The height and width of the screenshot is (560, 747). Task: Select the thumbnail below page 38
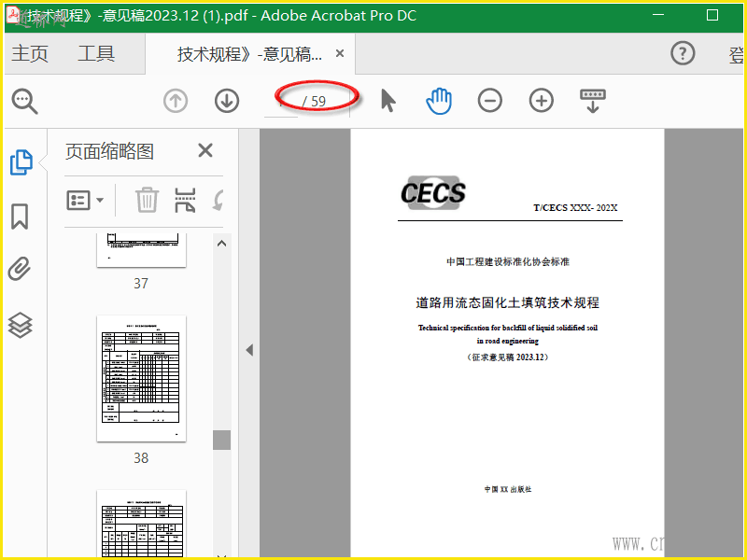click(142, 523)
